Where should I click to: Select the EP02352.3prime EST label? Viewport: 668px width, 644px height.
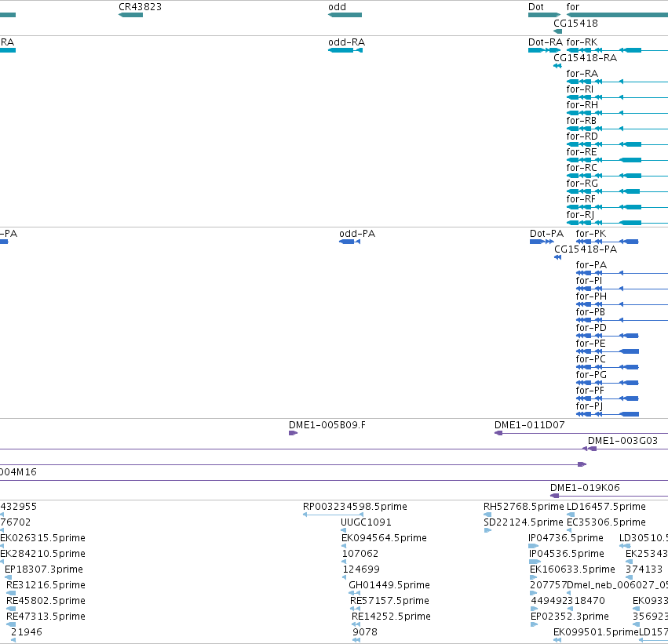pyautogui.click(x=570, y=617)
